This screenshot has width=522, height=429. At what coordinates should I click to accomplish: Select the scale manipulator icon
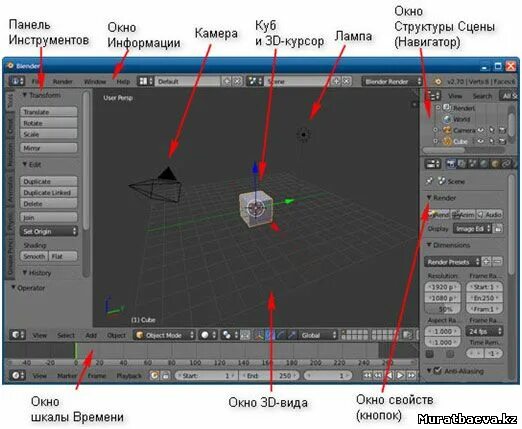pyautogui.click(x=292, y=335)
